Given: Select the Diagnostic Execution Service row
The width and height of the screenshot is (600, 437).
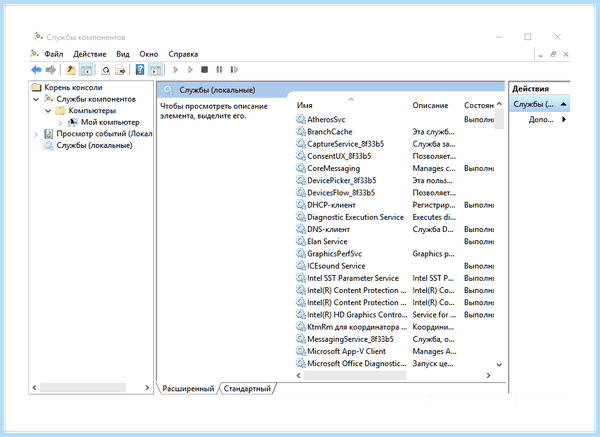Looking at the screenshot, I should tap(355, 217).
